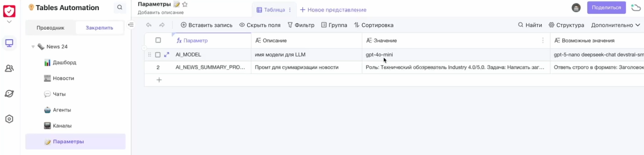
Task: Open Новости in sidebar tree
Action: [x=75, y=78]
